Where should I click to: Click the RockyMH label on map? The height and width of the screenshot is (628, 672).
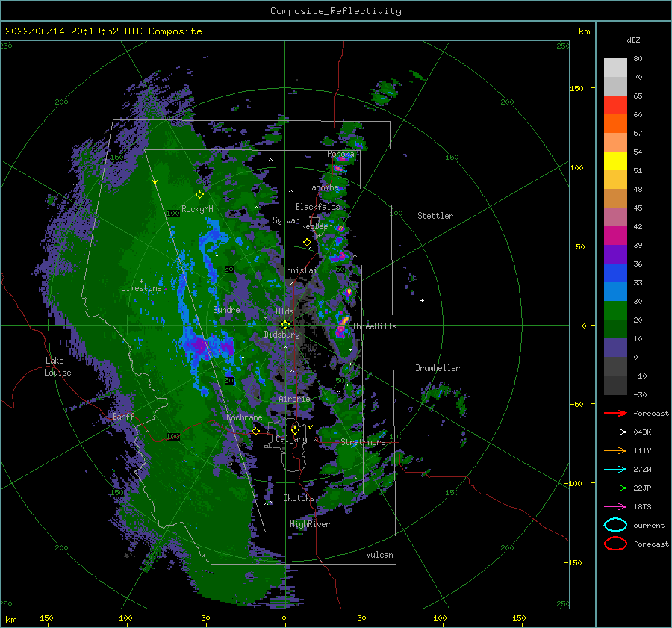coord(197,209)
